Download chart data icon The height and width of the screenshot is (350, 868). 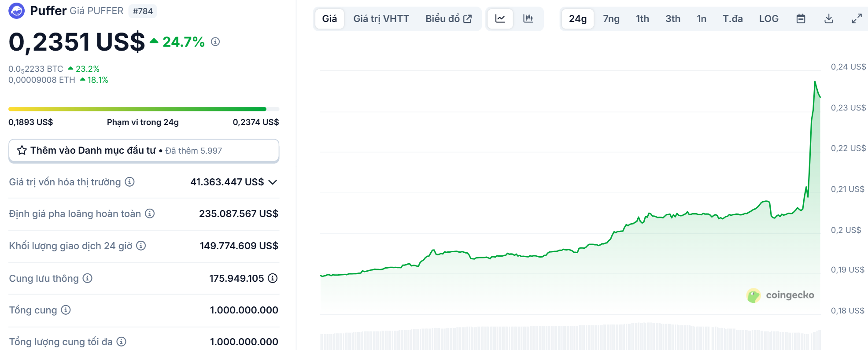pos(829,19)
